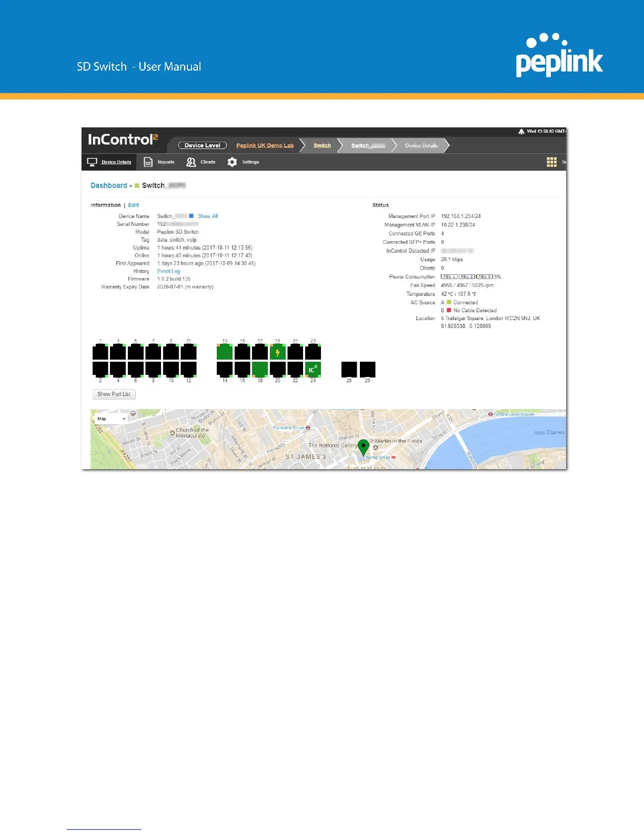Click the InControl2 logo
Viewport: 644px width, 834px height.
tap(123, 140)
